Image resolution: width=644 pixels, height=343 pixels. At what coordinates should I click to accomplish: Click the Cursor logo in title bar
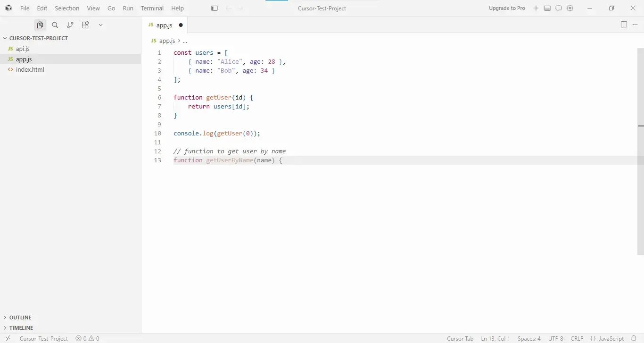(x=8, y=8)
